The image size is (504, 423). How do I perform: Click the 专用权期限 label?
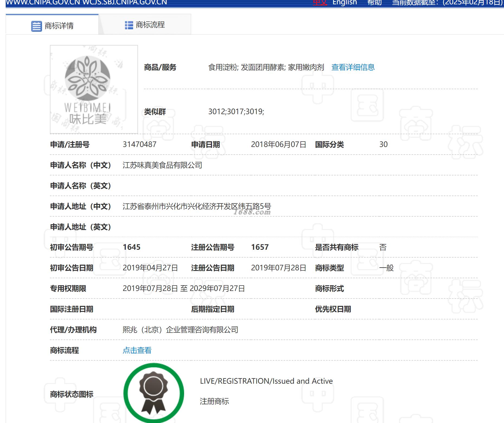pyautogui.click(x=68, y=289)
